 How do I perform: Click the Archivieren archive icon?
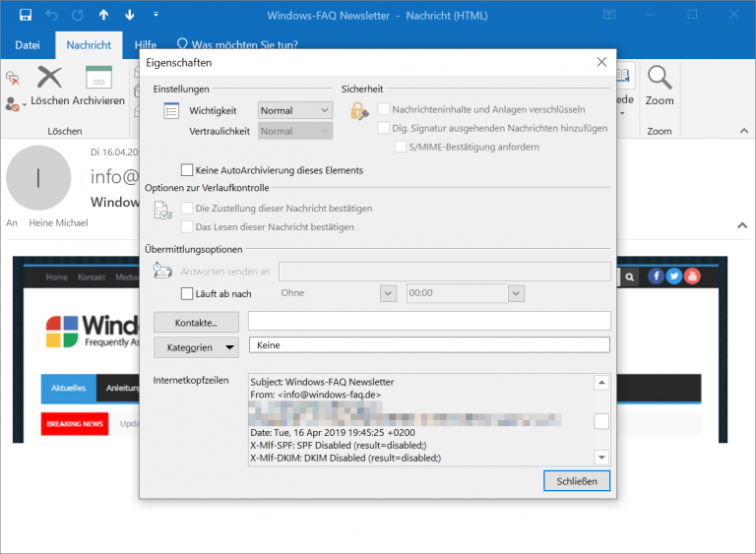click(98, 78)
